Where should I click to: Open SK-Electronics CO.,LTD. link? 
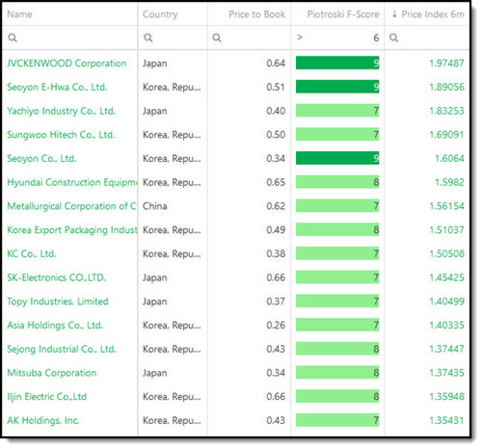[x=56, y=277]
